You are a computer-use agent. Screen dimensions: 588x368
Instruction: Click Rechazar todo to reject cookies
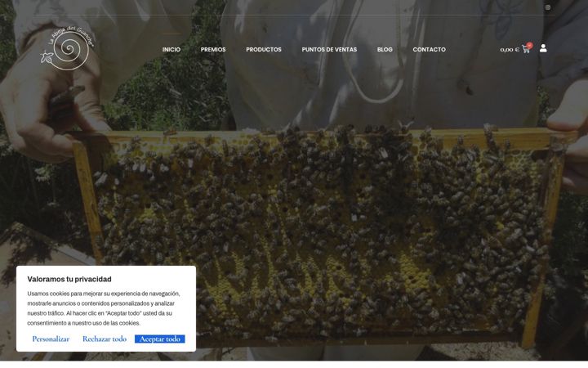click(x=105, y=339)
